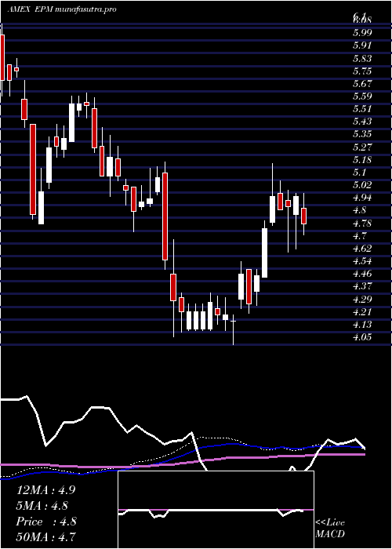Select the 4.46 price axis label
This screenshot has width=392, height=549.
click(362, 274)
